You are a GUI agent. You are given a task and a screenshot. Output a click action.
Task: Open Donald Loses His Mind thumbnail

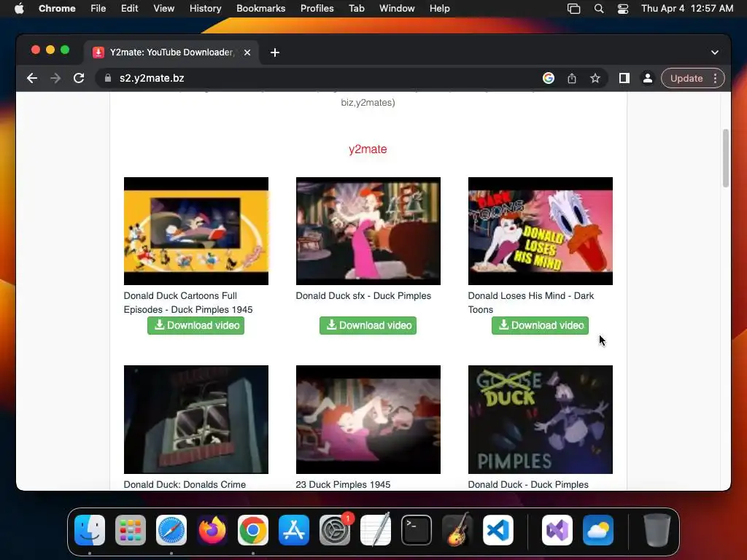coord(541,231)
